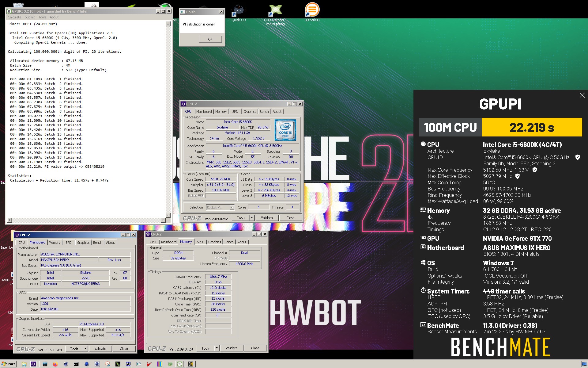Click the BIOS Version 1301 field
Screen dimensions: 588x368
coord(85,304)
